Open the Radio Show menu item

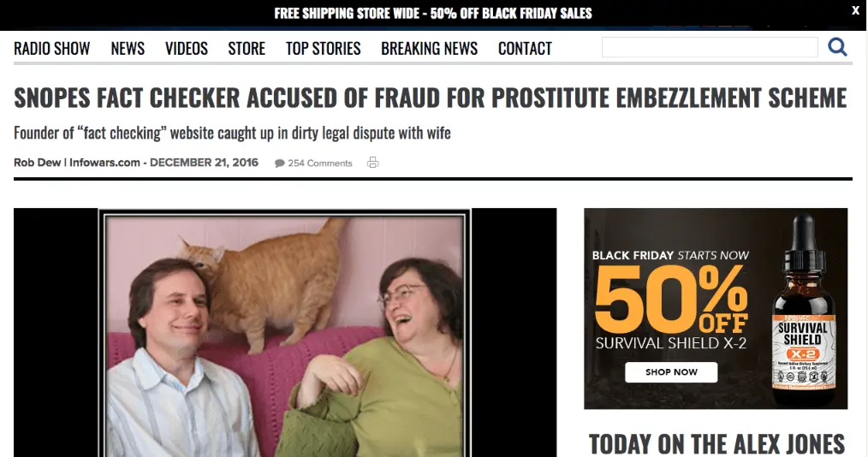coord(52,49)
